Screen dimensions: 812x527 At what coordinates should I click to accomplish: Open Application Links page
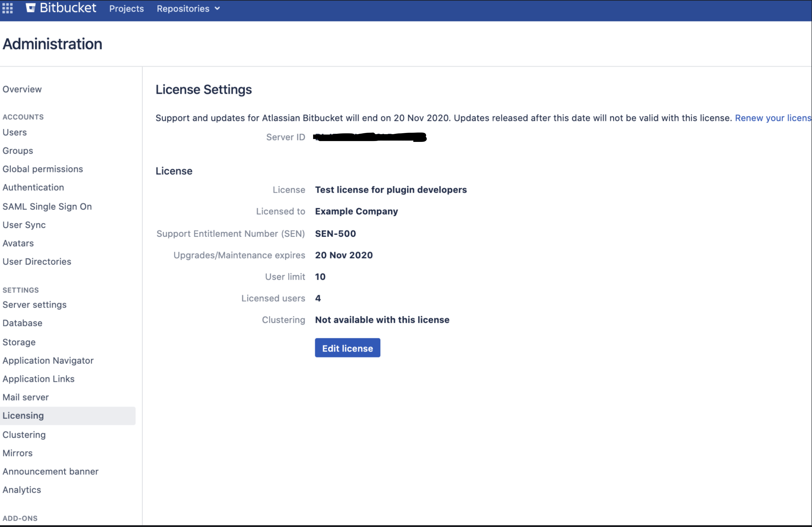(38, 379)
